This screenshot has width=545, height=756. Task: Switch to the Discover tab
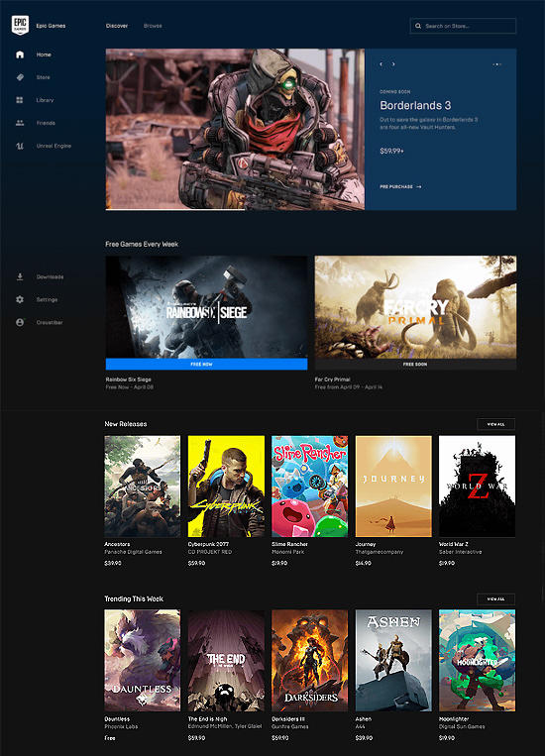pos(117,26)
